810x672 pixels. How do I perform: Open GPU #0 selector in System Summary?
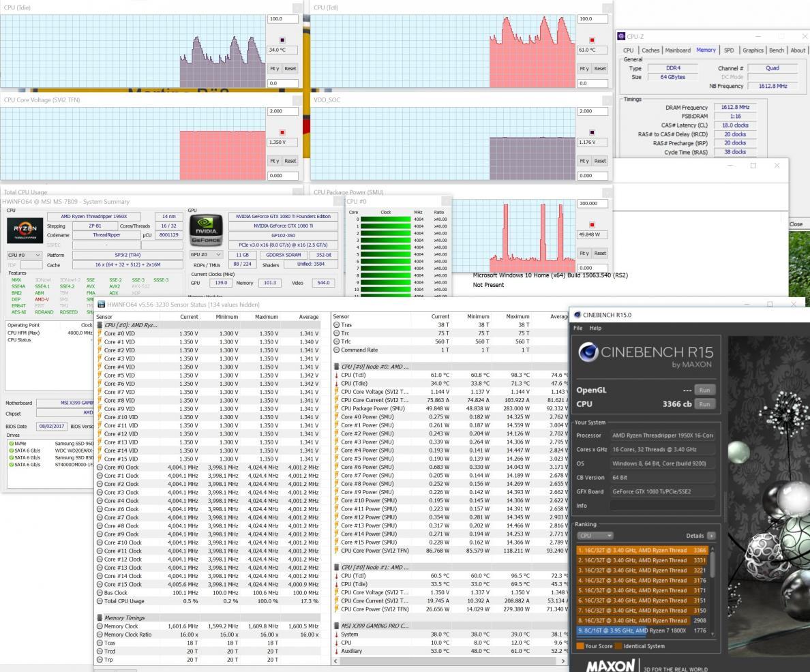206,255
